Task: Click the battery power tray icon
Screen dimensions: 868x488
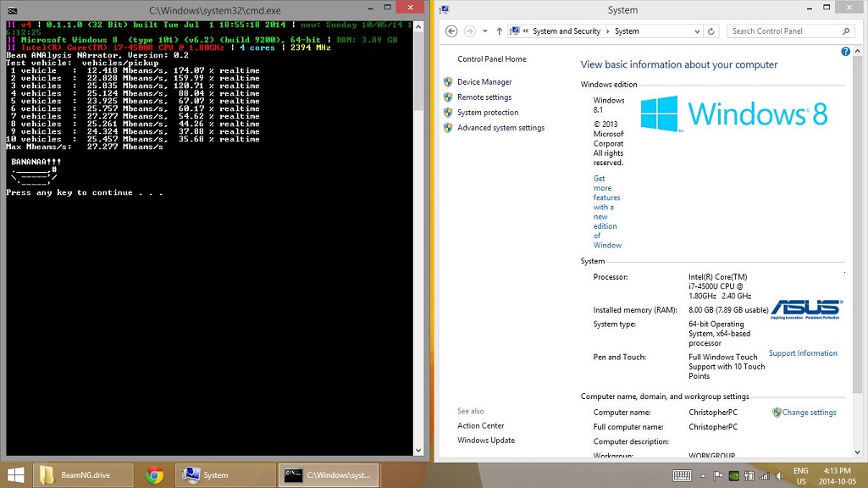Action: [749, 475]
